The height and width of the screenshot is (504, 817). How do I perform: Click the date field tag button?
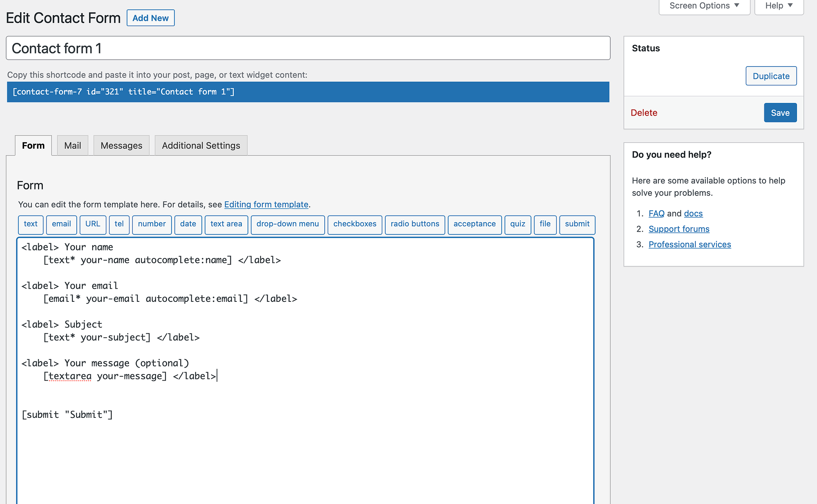point(188,223)
